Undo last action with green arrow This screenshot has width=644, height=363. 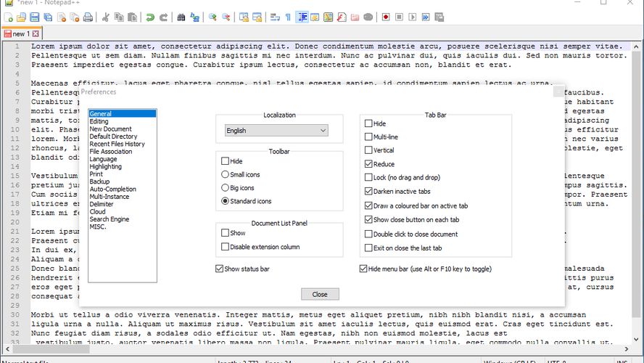click(x=150, y=17)
